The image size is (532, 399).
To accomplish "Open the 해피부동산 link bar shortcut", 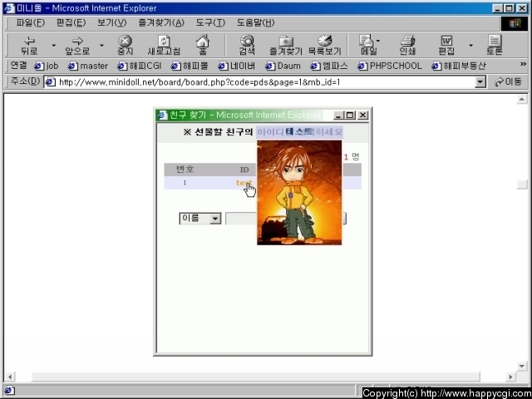I will tap(459, 66).
